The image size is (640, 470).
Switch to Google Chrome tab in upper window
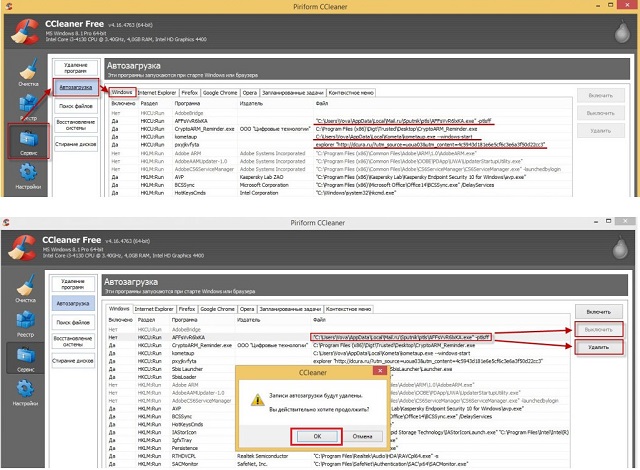pos(220,93)
